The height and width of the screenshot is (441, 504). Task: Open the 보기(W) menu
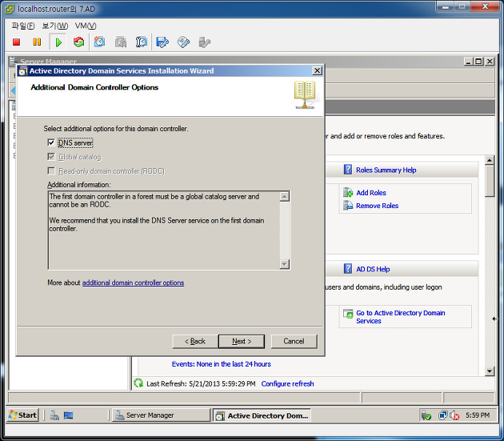(x=55, y=26)
